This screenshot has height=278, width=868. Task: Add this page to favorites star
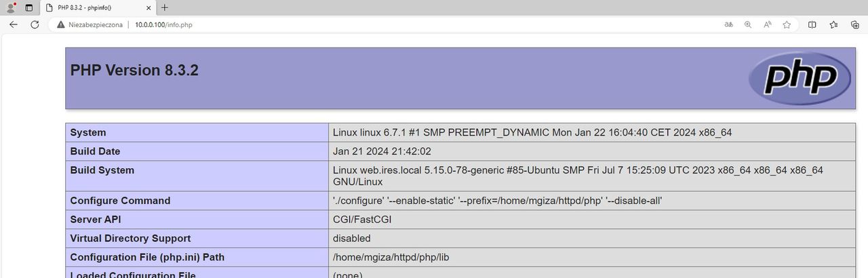(x=787, y=24)
